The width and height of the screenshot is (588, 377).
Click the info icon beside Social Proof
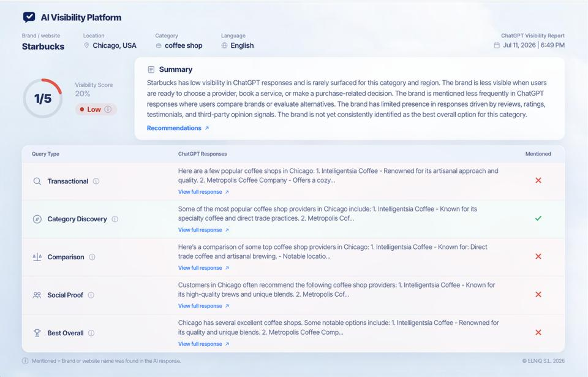point(91,295)
